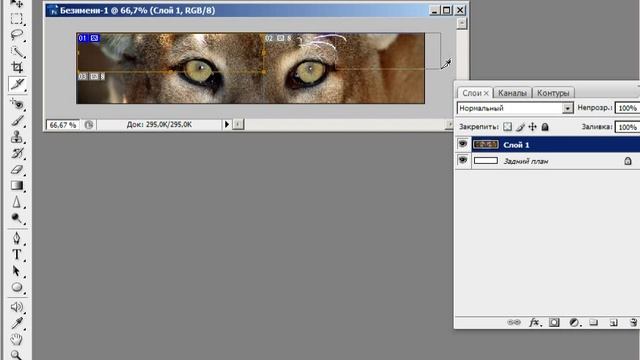Click the Заливка fill field
The width and height of the screenshot is (640, 360).
(627, 127)
